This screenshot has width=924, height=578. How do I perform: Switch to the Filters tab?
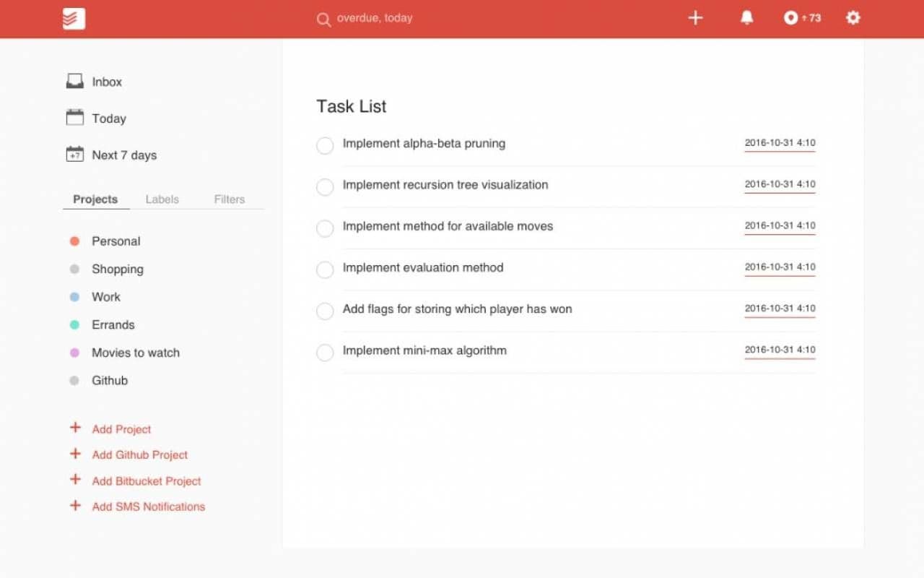(229, 199)
